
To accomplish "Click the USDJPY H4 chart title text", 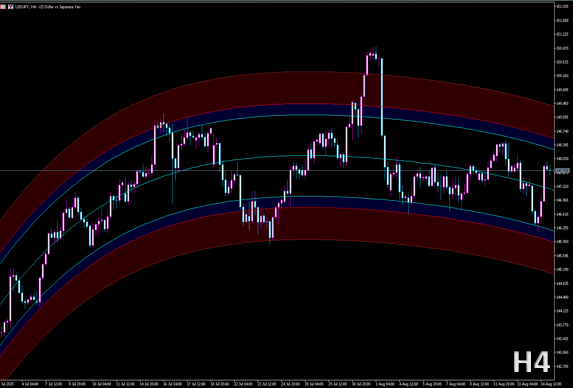I will click(48, 7).
